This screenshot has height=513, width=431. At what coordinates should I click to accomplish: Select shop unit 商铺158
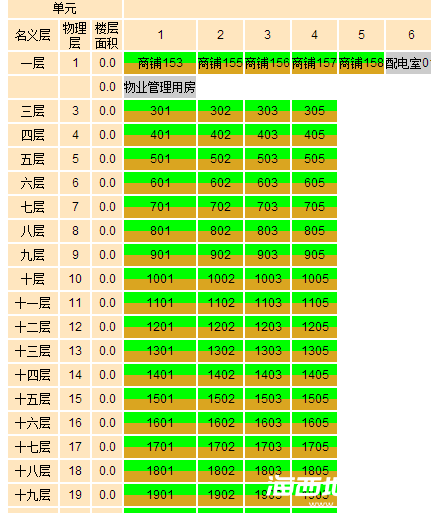click(361, 63)
